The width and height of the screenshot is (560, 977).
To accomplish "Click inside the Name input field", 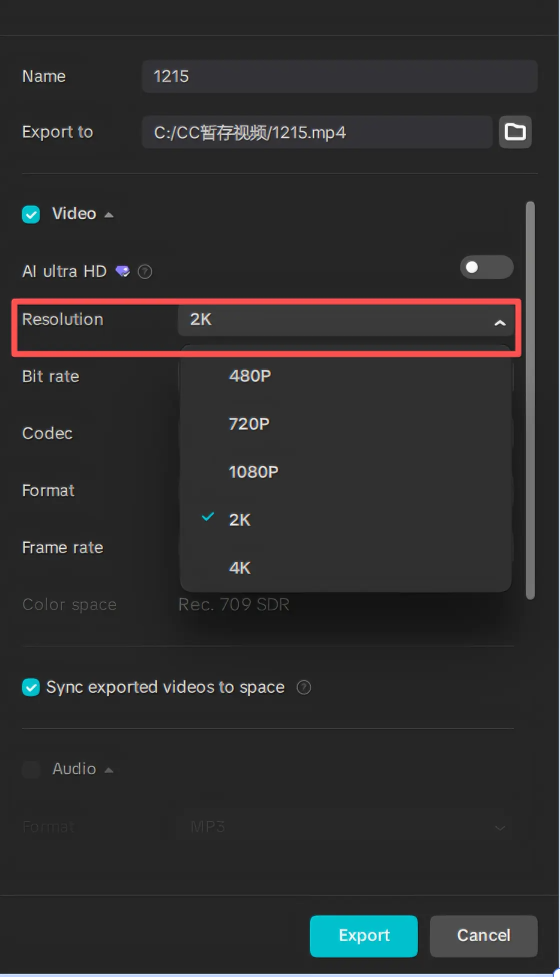I will click(x=339, y=76).
